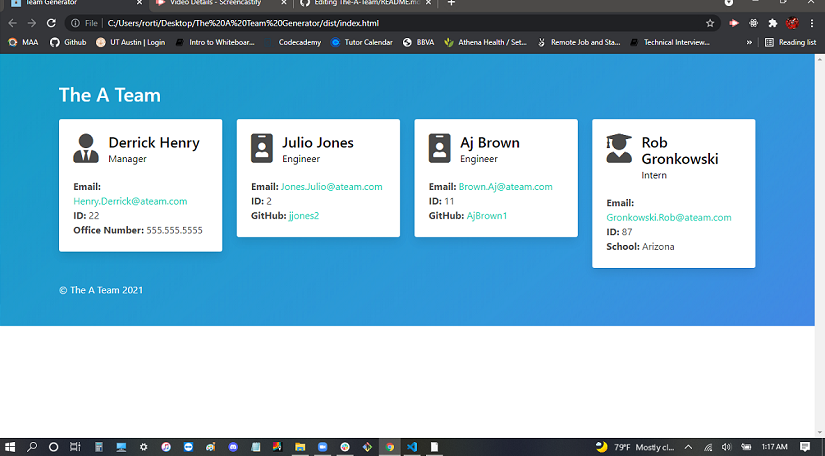Image resolution: width=825 pixels, height=456 pixels.
Task: Click the React DevTools extension icon
Action: coord(753,23)
